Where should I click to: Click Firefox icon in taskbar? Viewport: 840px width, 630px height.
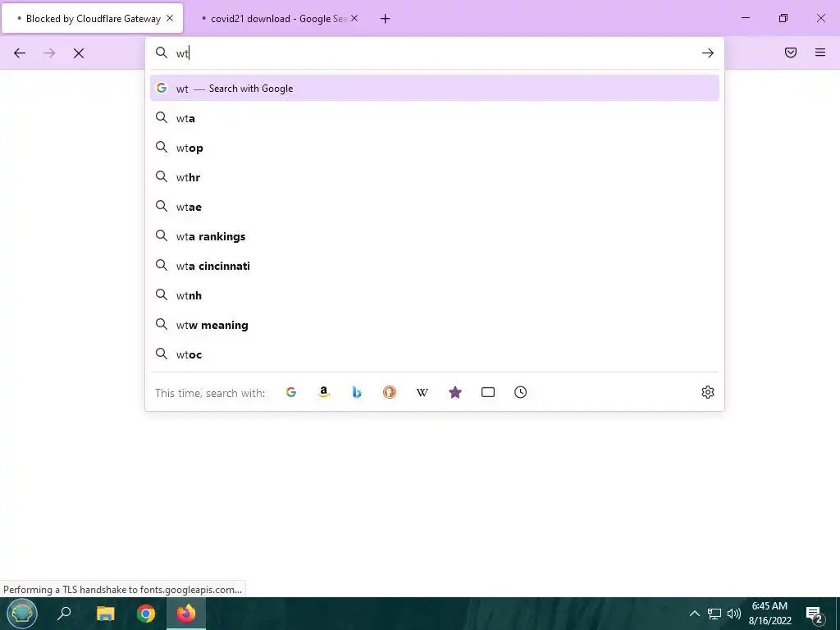coord(186,614)
